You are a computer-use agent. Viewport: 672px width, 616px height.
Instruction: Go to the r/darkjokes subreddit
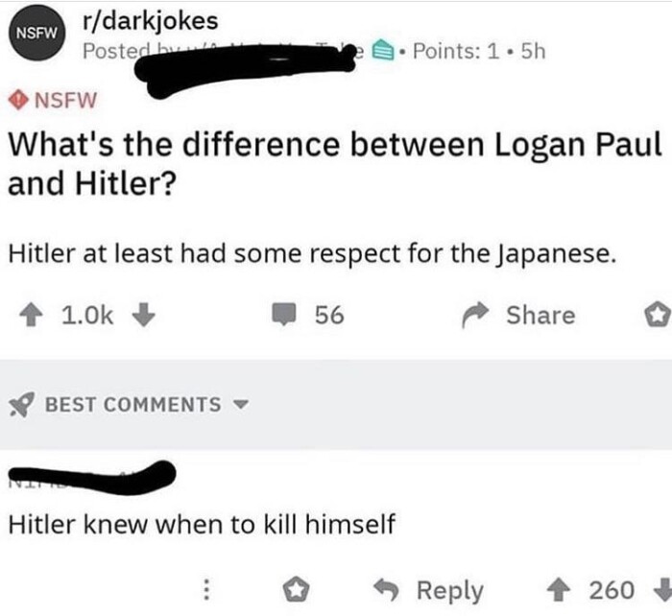point(150,20)
